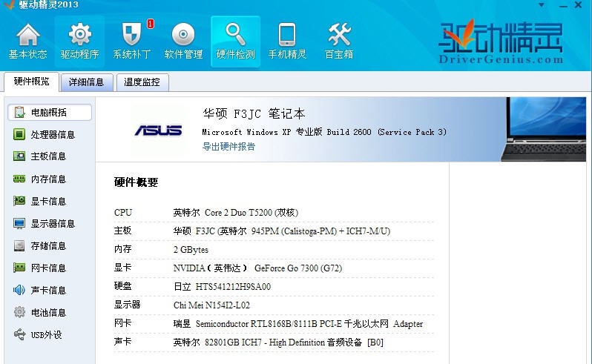Click the 硬件概要 heading
The height and width of the screenshot is (364, 592).
click(136, 182)
